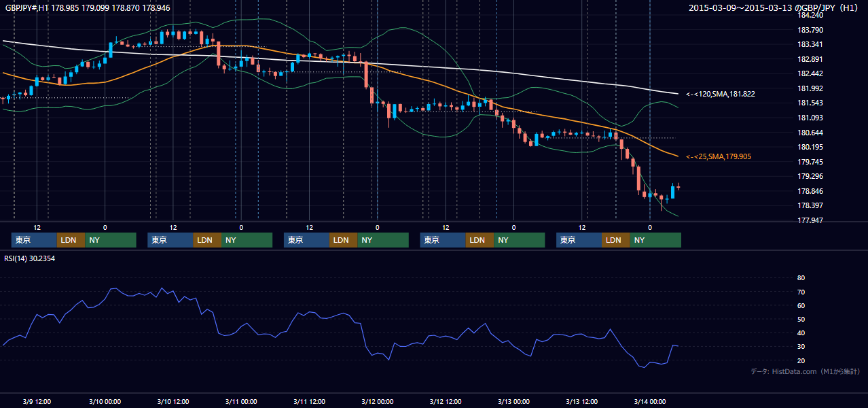
Task: Click price axis value 180.644
Action: point(810,133)
